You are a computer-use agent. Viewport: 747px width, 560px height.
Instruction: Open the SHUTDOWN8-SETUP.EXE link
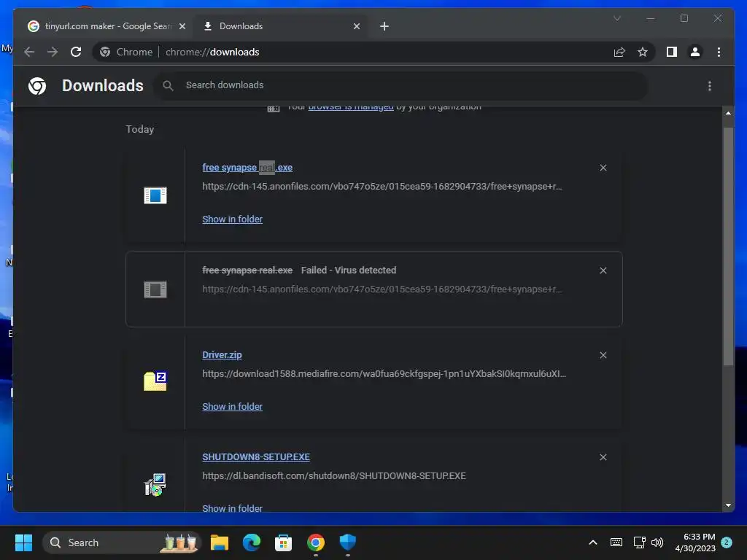coord(256,457)
